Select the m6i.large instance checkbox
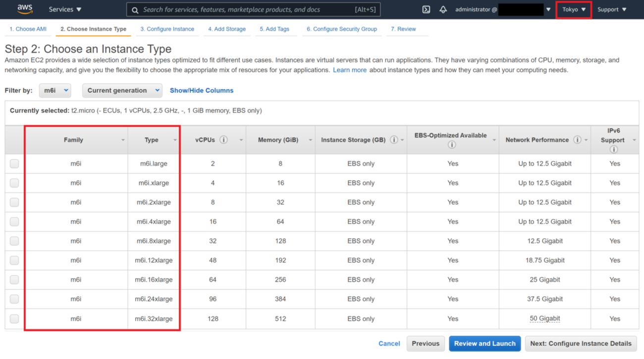This screenshot has height=359, width=644. [x=14, y=164]
